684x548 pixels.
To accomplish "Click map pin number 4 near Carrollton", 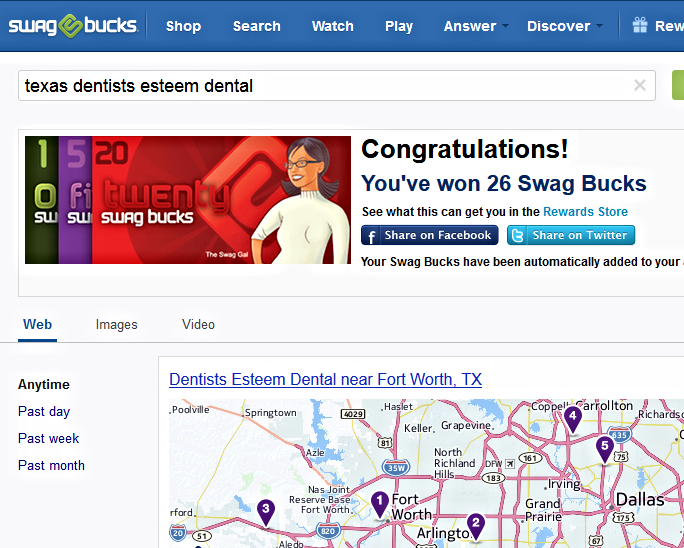I will click(573, 419).
